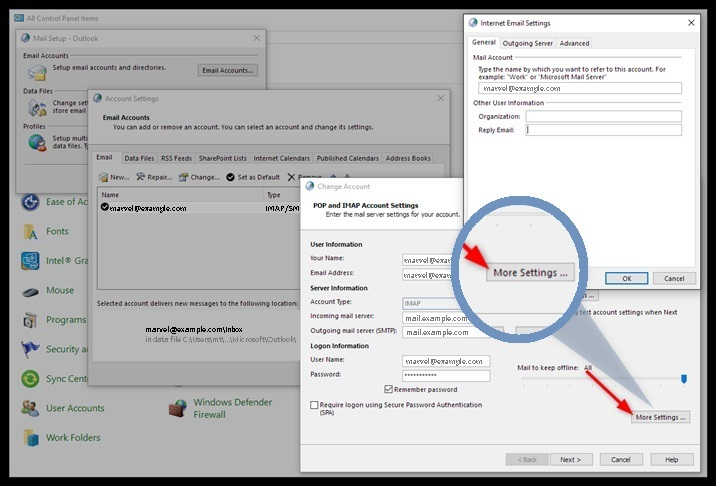Click the New account toolbar icon
716x486 pixels.
click(x=104, y=177)
